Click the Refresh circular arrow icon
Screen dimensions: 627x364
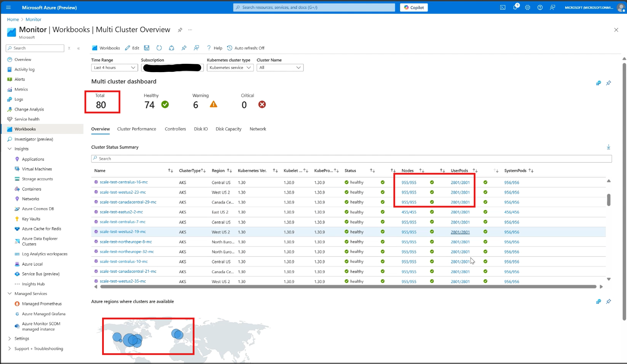[x=159, y=48]
